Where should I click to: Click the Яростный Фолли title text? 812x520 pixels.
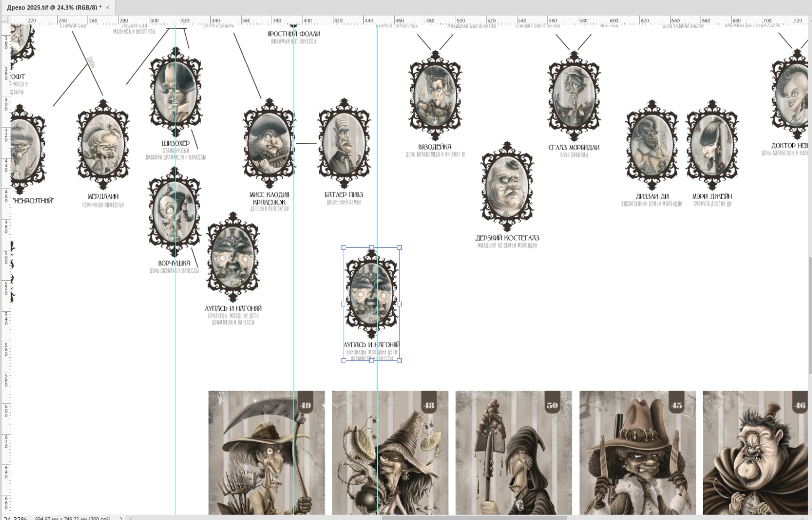tap(293, 34)
